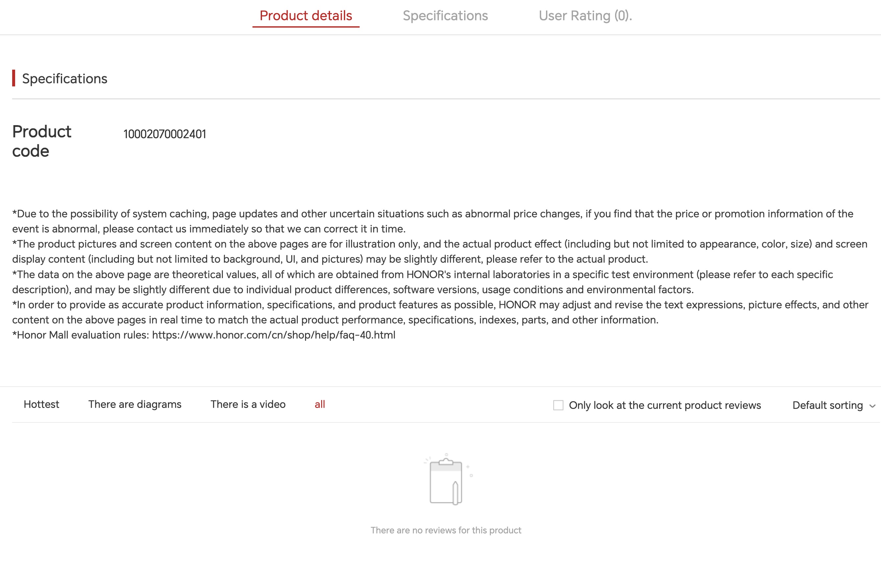Click the Product code label
Screen dimensions: 881x588
(42, 141)
